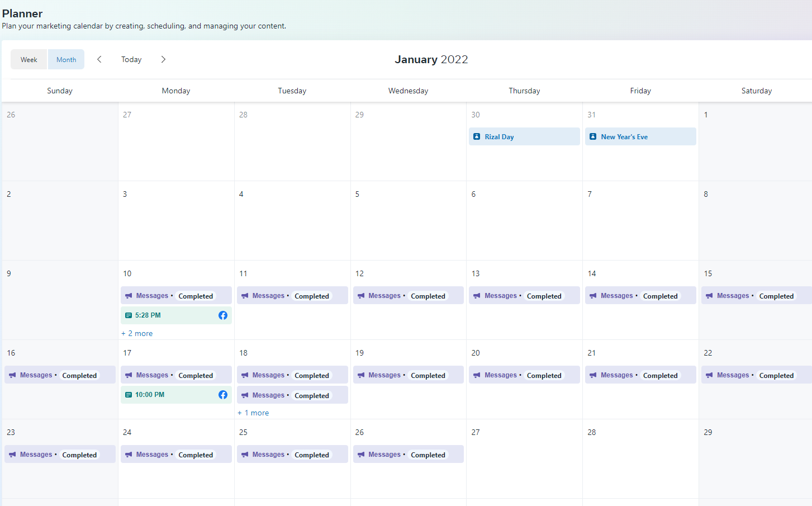Click megaphone icon on the 10th
Image resolution: width=812 pixels, height=506 pixels.
tap(129, 296)
